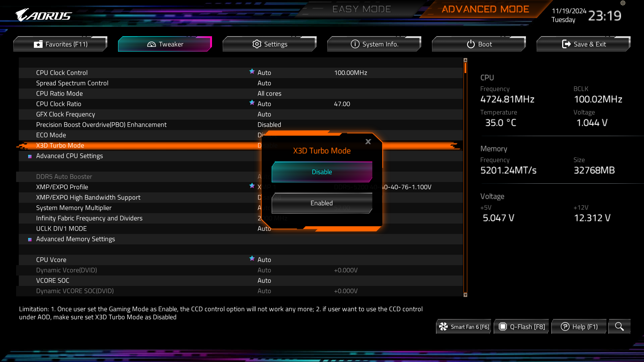Expand Advanced Memory Settings submenu
The height and width of the screenshot is (362, 644).
75,239
